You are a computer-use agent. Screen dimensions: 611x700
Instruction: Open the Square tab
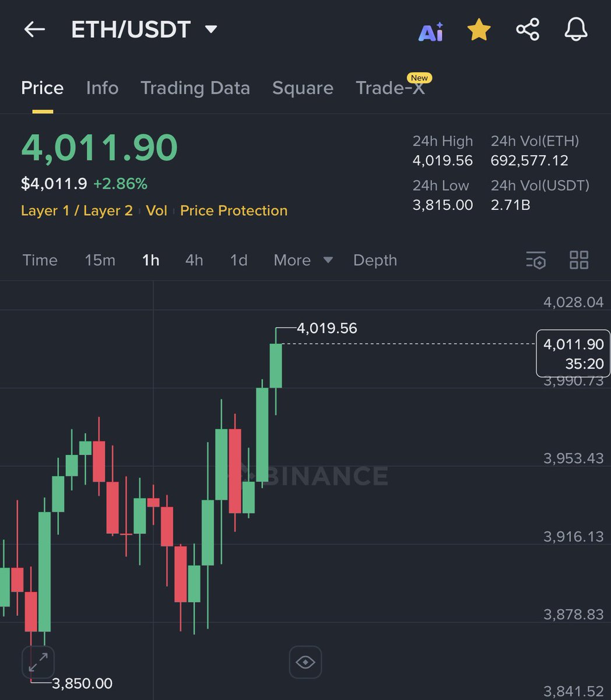[303, 88]
